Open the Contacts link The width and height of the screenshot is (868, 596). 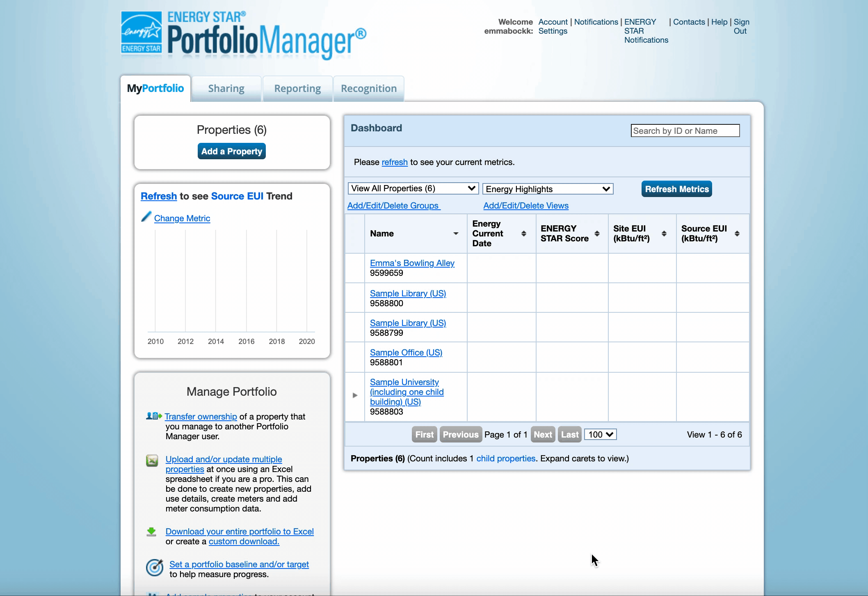689,22
